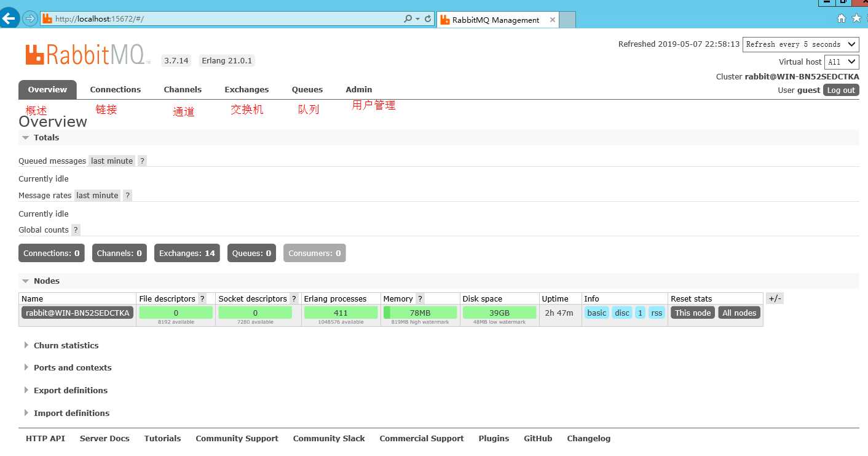The width and height of the screenshot is (868, 456).
Task: Click the basic info tag
Action: point(596,313)
